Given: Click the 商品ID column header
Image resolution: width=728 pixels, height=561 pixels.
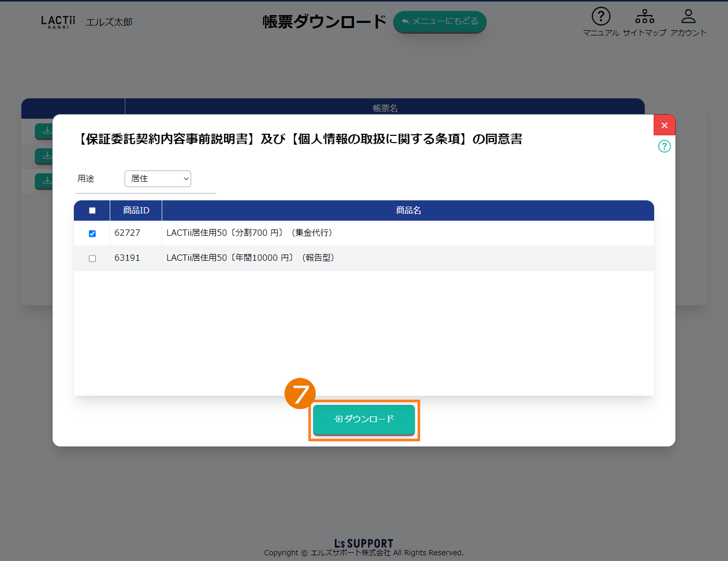Looking at the screenshot, I should [x=136, y=211].
